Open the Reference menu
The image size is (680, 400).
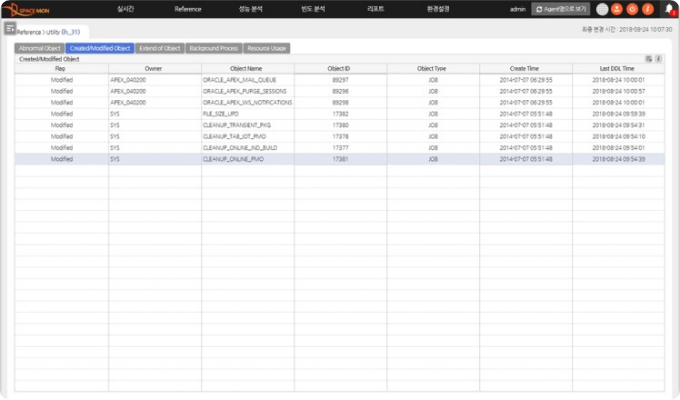pos(187,8)
